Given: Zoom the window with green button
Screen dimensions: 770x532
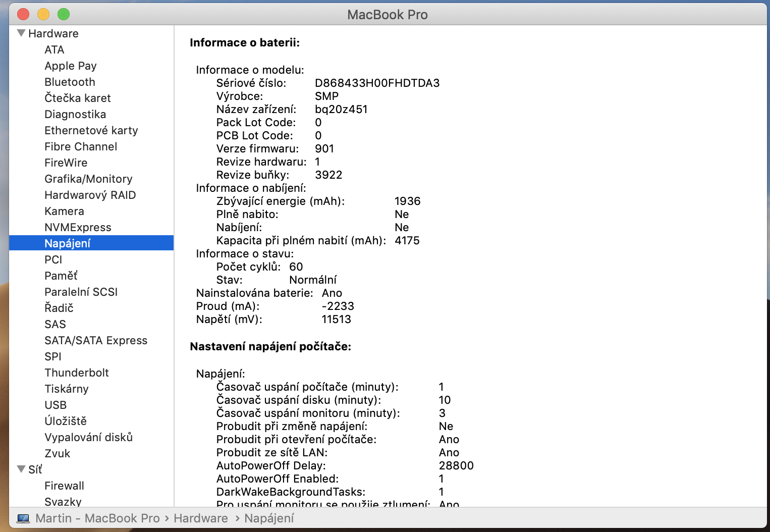Looking at the screenshot, I should (64, 14).
